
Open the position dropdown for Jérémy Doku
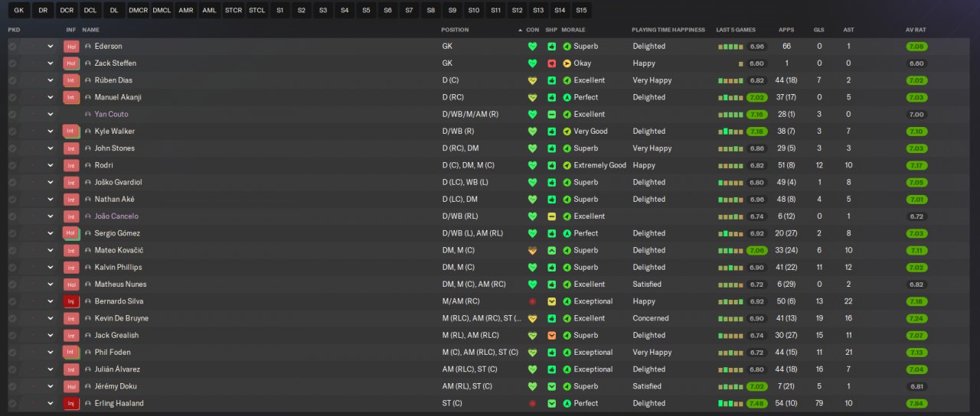(51, 386)
